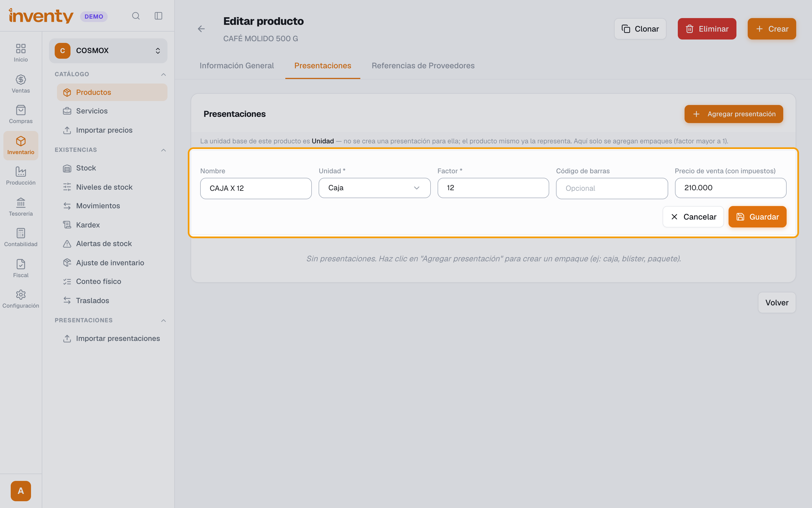Select the Presentaciones tab
Image resolution: width=812 pixels, height=508 pixels.
323,65
